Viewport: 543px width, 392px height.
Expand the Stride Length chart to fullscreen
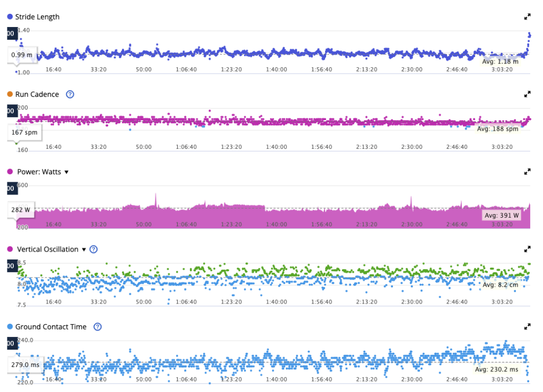(x=527, y=16)
